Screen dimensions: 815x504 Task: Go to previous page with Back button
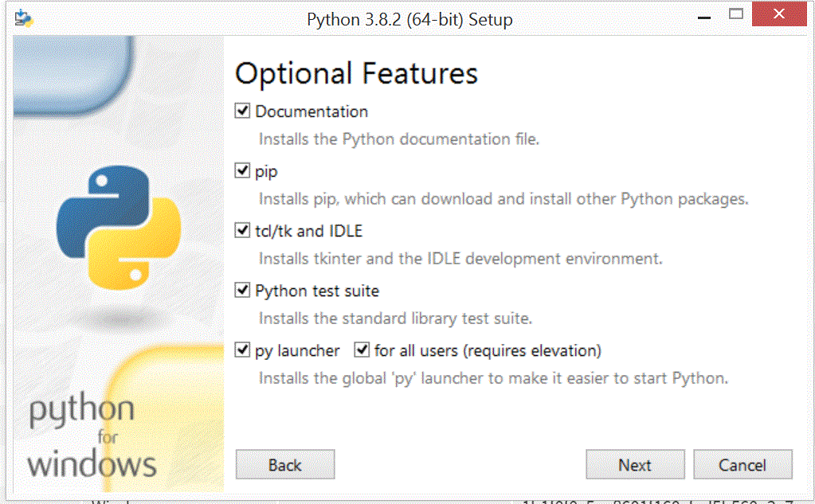click(285, 464)
